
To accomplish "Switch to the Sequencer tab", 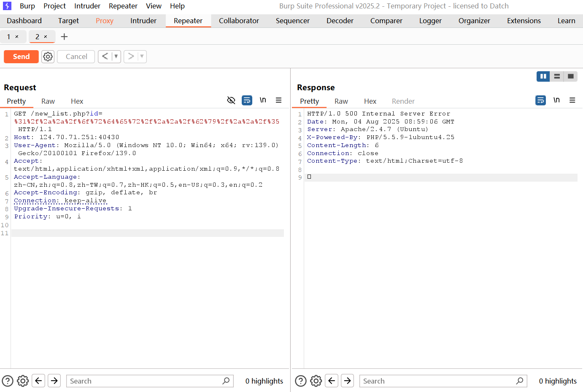I will click(293, 21).
